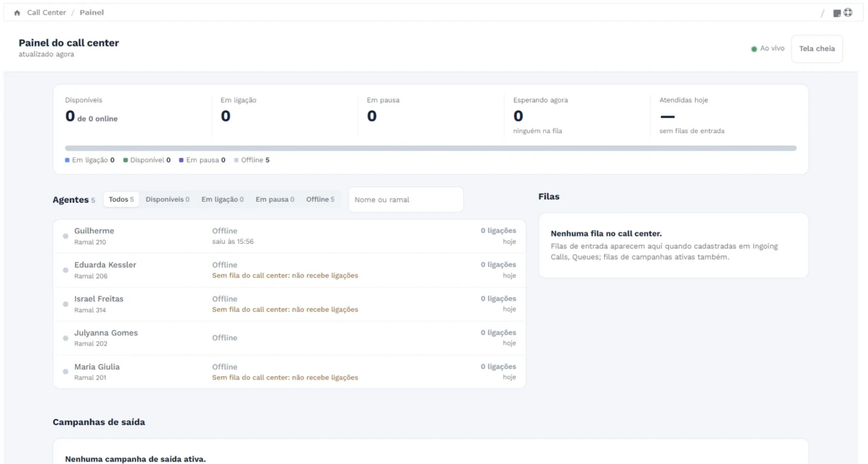868x464 pixels.
Task: Click Ramal 210 under Guilherme
Action: [x=90, y=242]
